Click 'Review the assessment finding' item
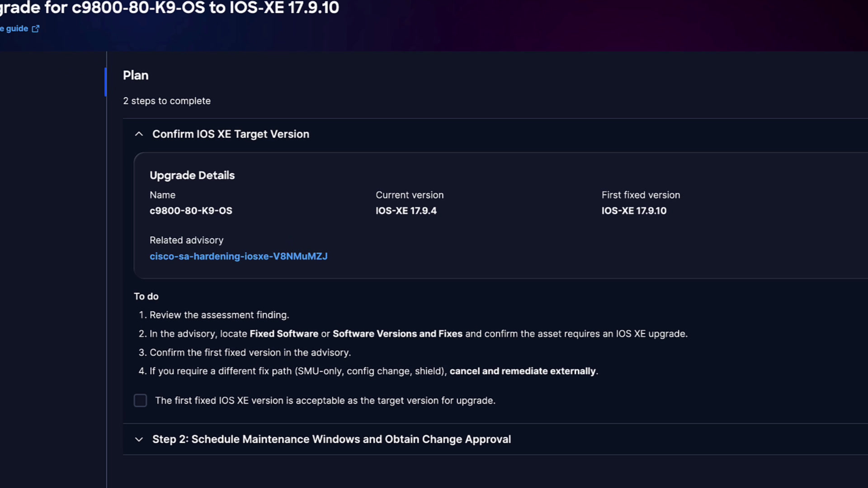This screenshot has width=868, height=488. (x=219, y=315)
